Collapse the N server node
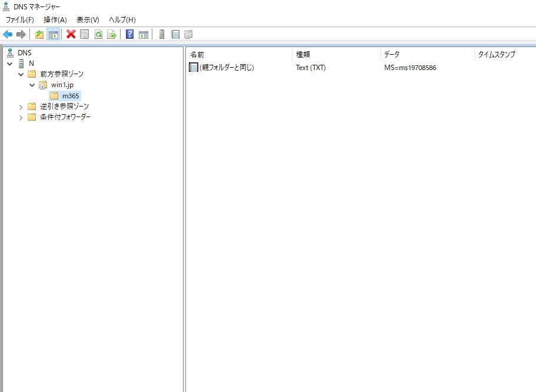This screenshot has height=392, width=536. coord(10,64)
